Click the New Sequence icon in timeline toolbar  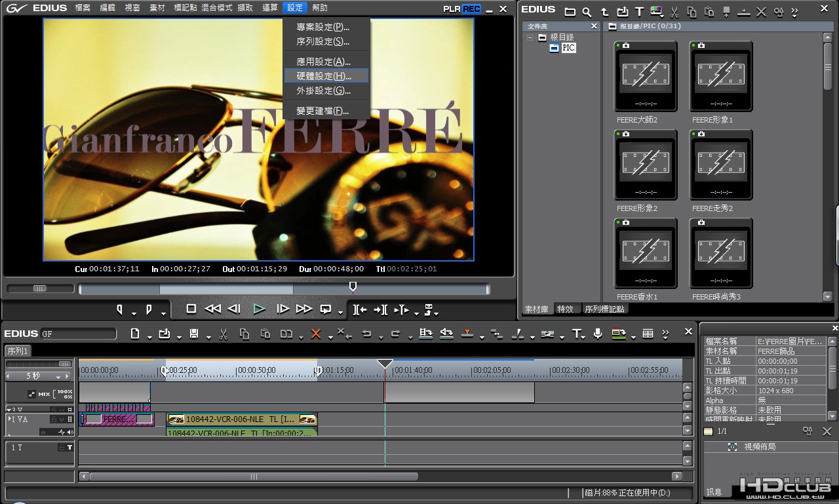[135, 334]
